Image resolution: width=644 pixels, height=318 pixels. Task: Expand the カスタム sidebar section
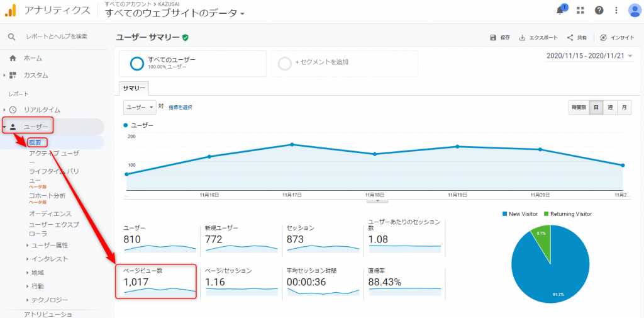point(4,76)
